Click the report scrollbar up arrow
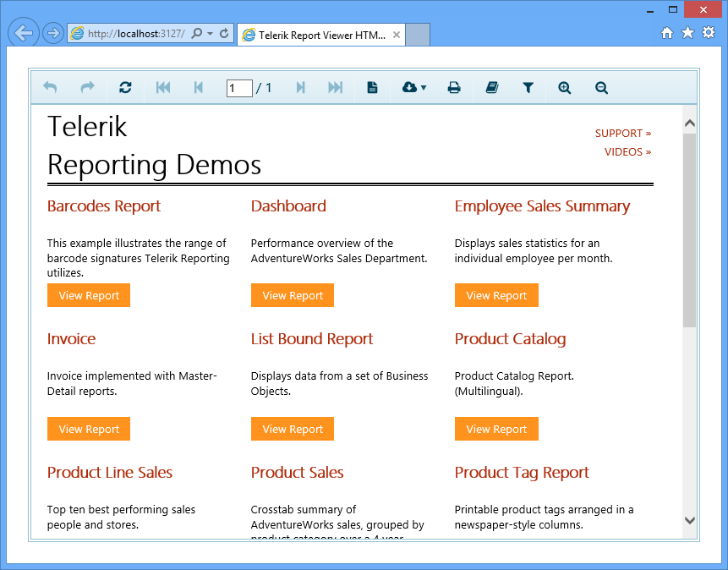This screenshot has width=728, height=570. pos(689,123)
